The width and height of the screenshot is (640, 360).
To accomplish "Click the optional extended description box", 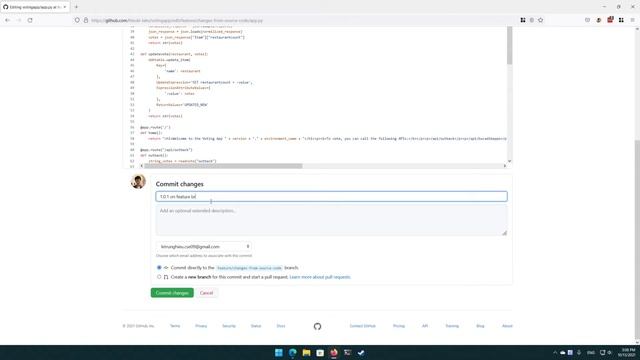I will tap(331, 220).
